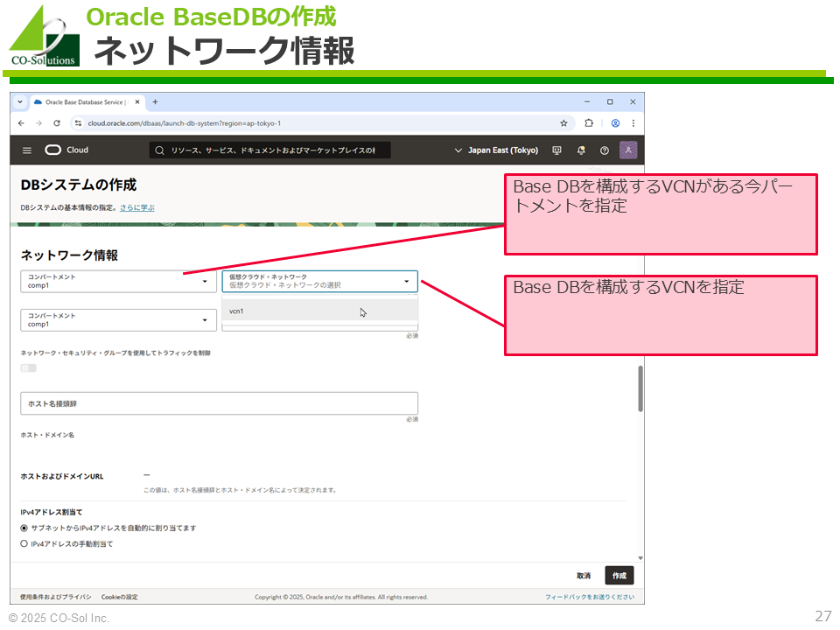Open the browser extensions puzzle icon
Screen dimensions: 840x630
(x=589, y=123)
